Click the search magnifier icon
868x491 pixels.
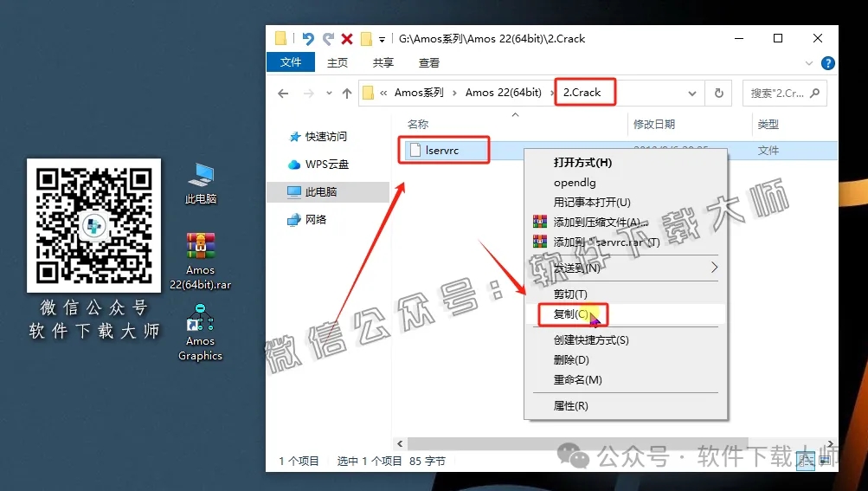pos(815,94)
